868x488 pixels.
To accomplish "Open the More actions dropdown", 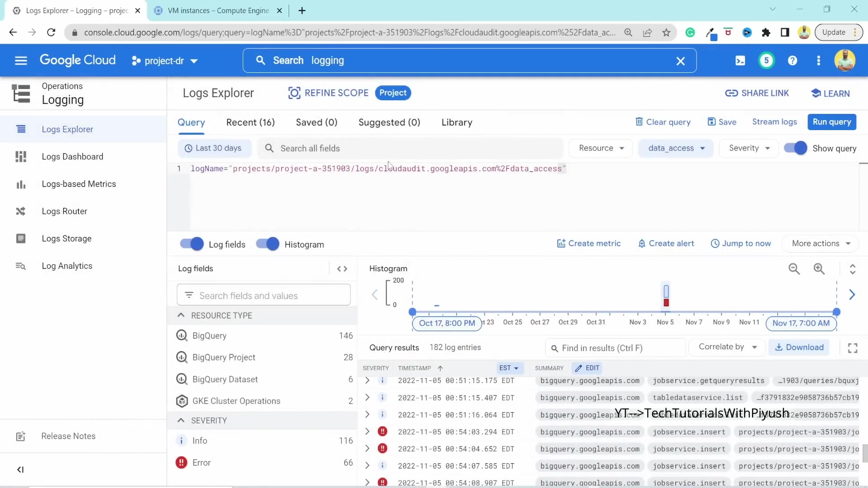I will [821, 244].
